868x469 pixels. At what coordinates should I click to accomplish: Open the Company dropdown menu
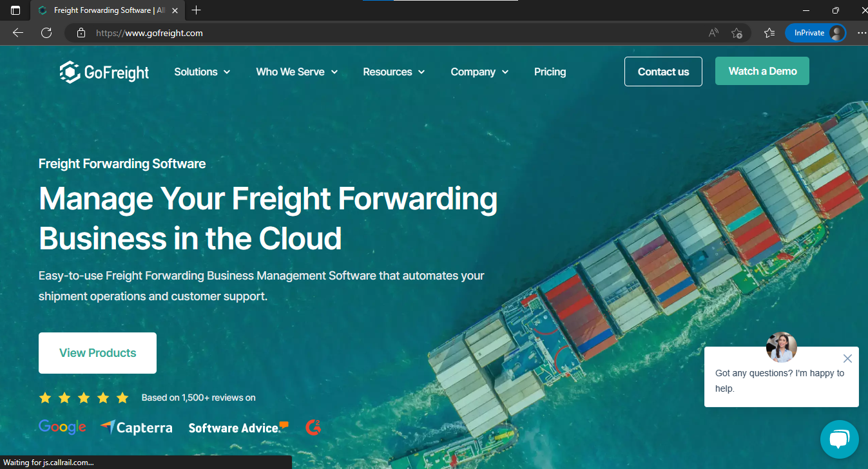[x=479, y=72]
